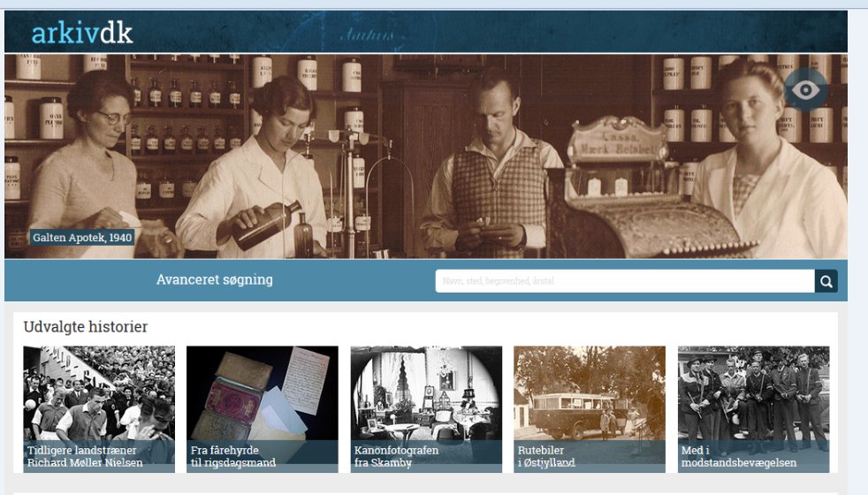Image resolution: width=868 pixels, height=495 pixels.
Task: Open the armed resistance group photo thumbnail
Action: coord(753,393)
